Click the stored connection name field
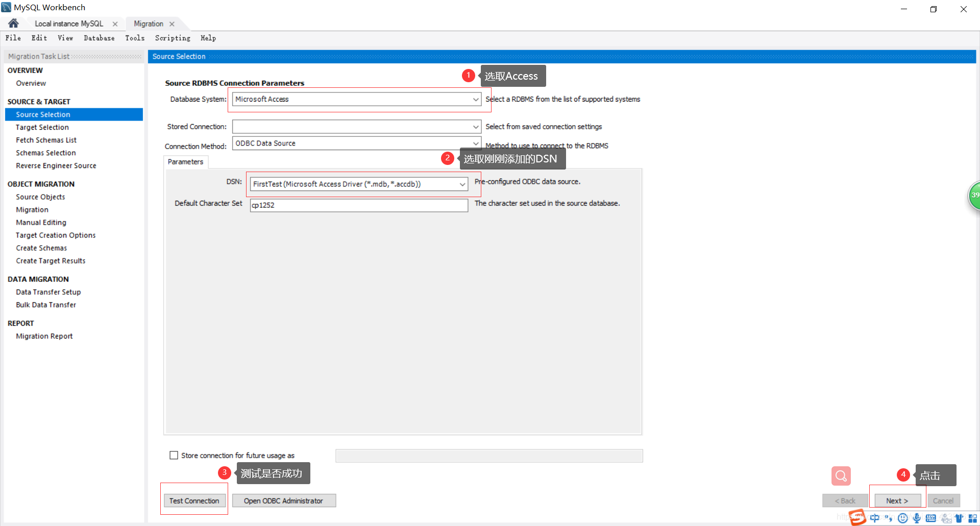Screen dimensions: 980x526 tap(489, 456)
